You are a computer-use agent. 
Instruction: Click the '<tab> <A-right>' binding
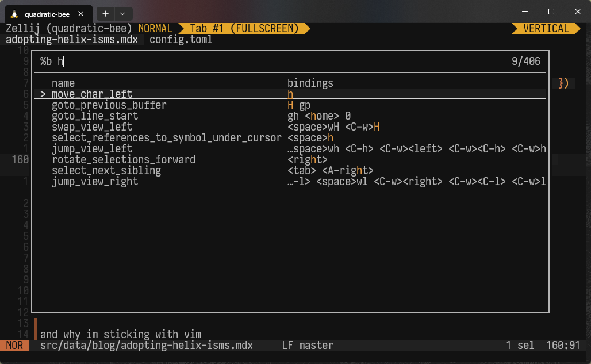[330, 170]
